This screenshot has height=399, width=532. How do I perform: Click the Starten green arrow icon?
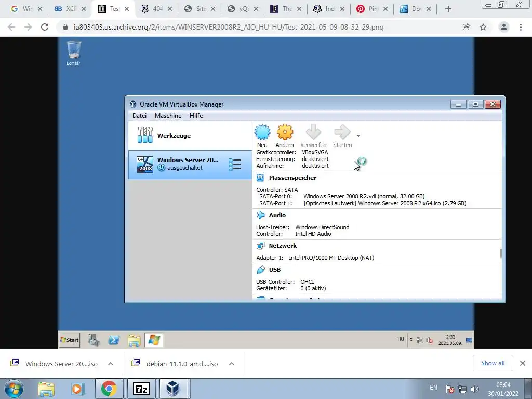point(342,132)
